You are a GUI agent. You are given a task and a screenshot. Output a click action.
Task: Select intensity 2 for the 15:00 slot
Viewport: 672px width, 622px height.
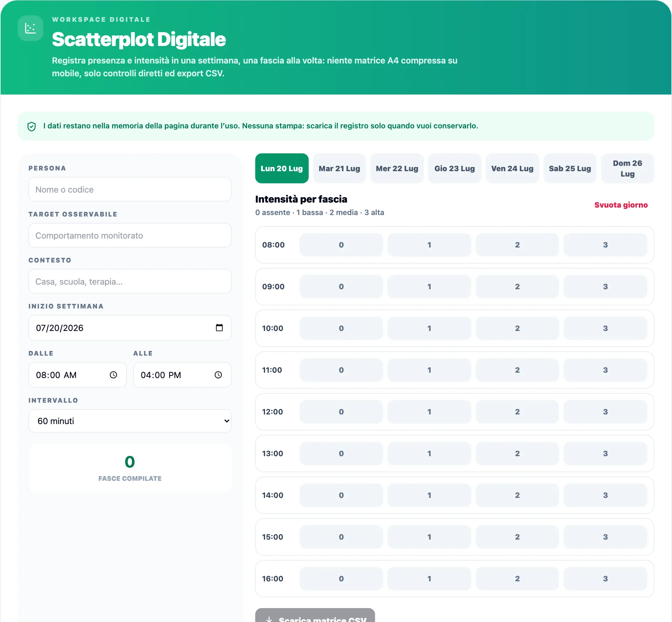[x=517, y=537]
